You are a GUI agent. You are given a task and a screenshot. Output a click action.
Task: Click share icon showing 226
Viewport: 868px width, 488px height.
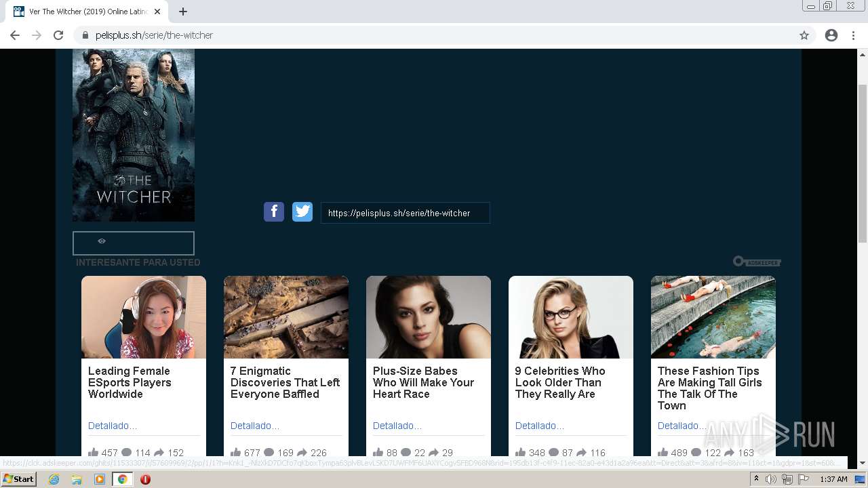302,452
